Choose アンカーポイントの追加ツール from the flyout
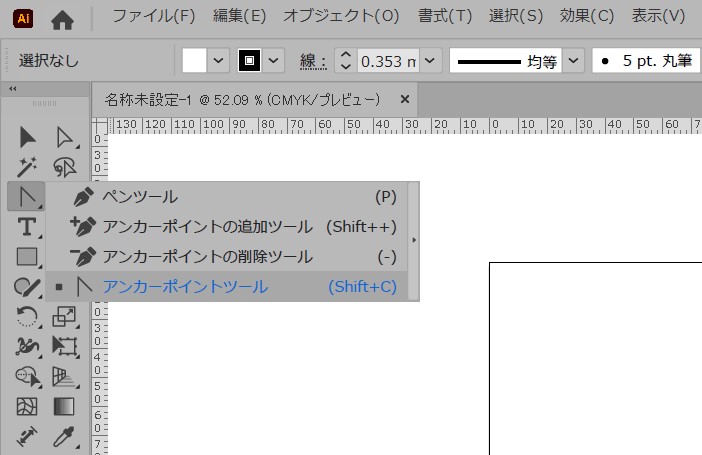Image resolution: width=702 pixels, height=455 pixels. tap(227, 227)
